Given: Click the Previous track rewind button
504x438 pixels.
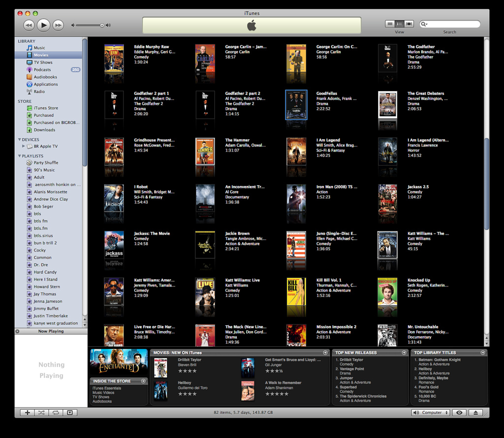Looking at the screenshot, I should pos(29,25).
